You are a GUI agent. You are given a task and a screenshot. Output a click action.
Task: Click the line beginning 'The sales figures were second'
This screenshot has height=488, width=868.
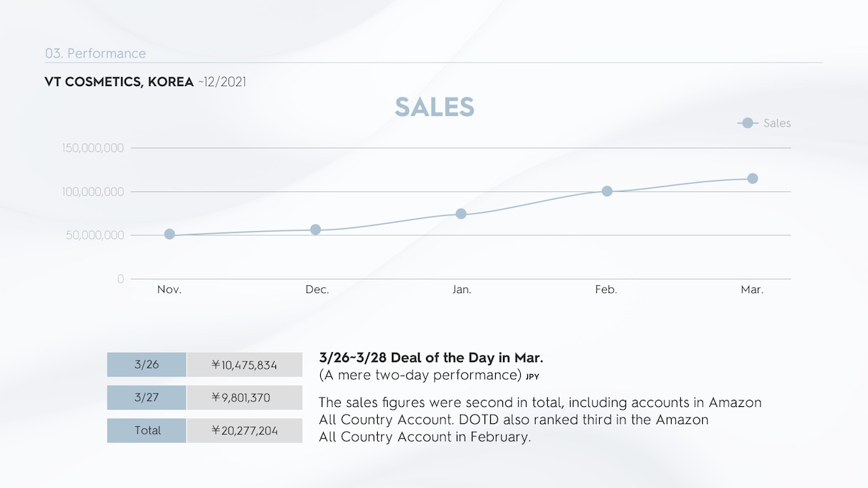(x=540, y=403)
